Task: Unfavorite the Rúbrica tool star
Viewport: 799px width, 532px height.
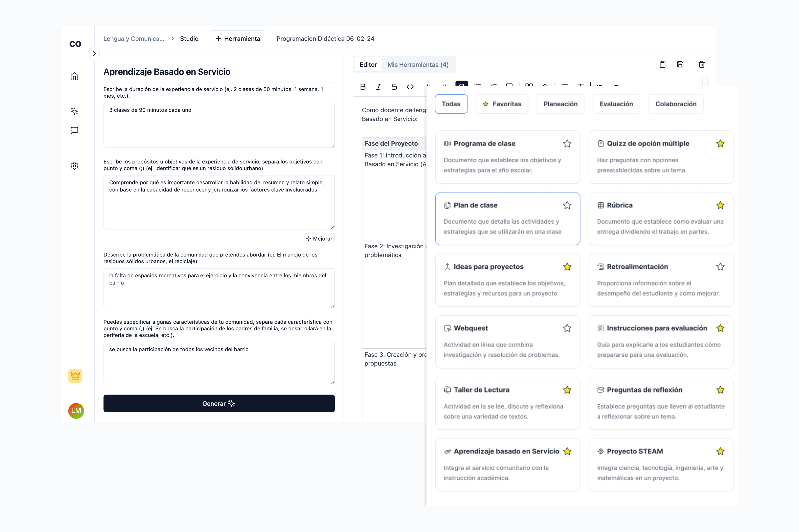Action: pyautogui.click(x=720, y=205)
